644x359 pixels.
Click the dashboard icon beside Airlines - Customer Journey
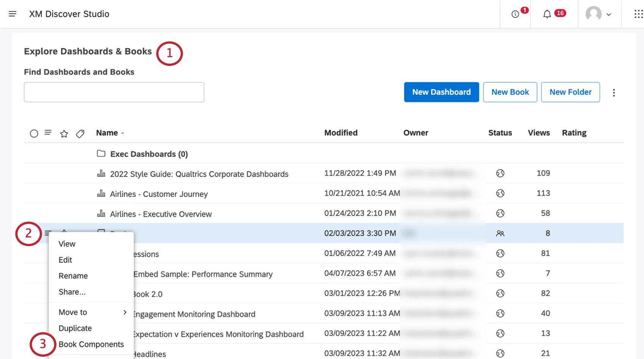click(101, 194)
